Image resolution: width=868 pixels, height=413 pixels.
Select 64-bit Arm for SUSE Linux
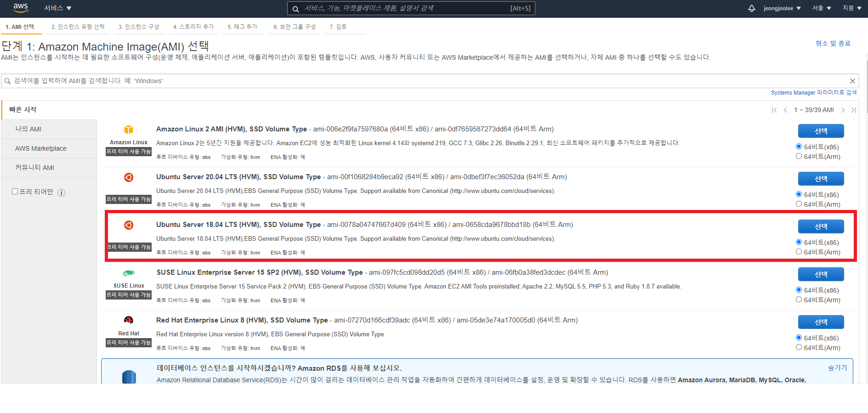pyautogui.click(x=799, y=300)
